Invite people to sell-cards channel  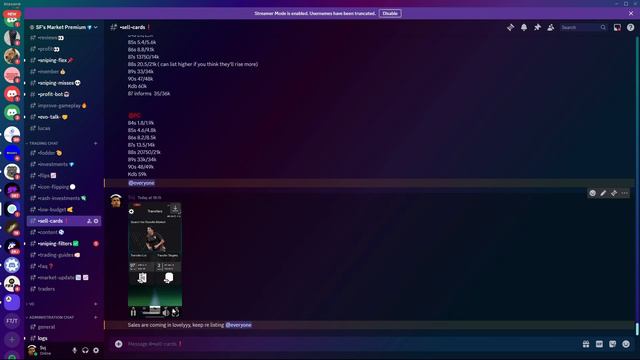click(89, 221)
